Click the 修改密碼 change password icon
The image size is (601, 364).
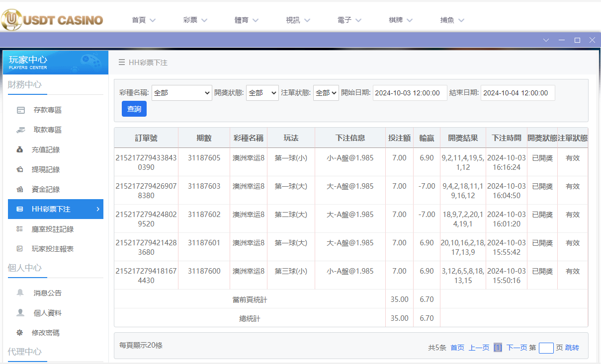(20, 332)
